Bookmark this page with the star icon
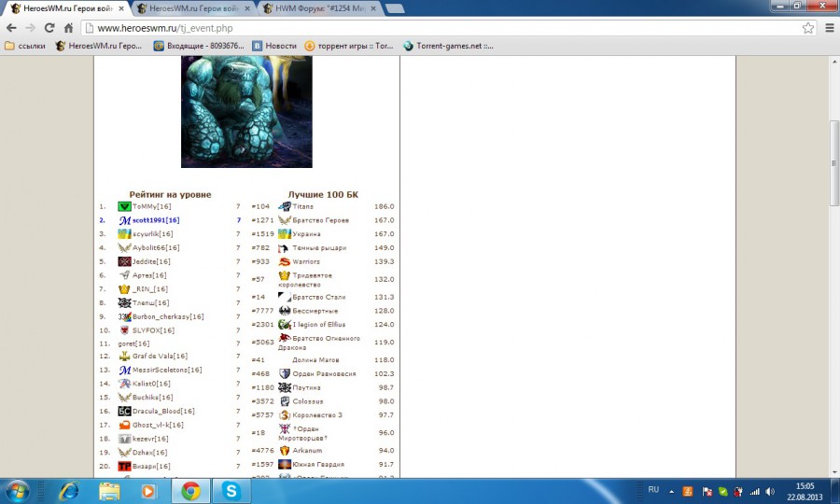 (808, 28)
